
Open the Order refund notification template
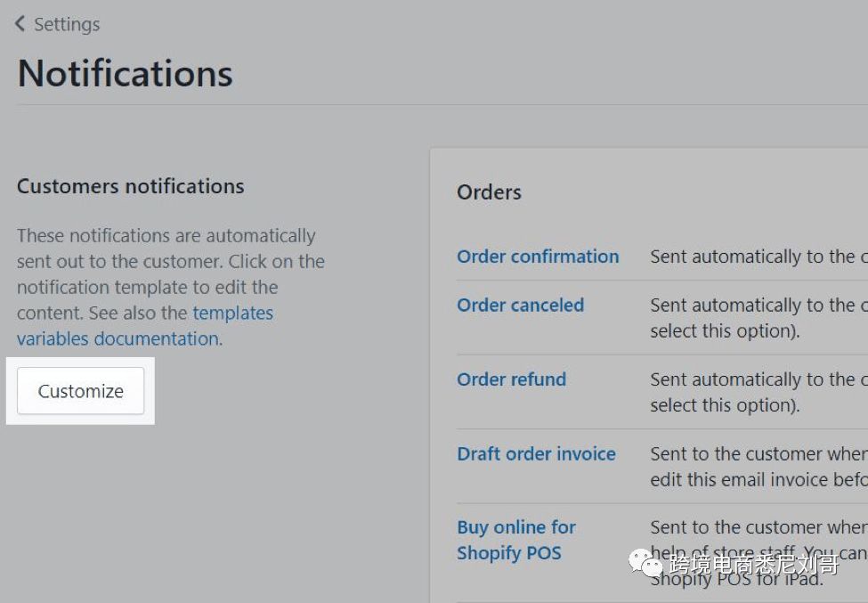[511, 379]
